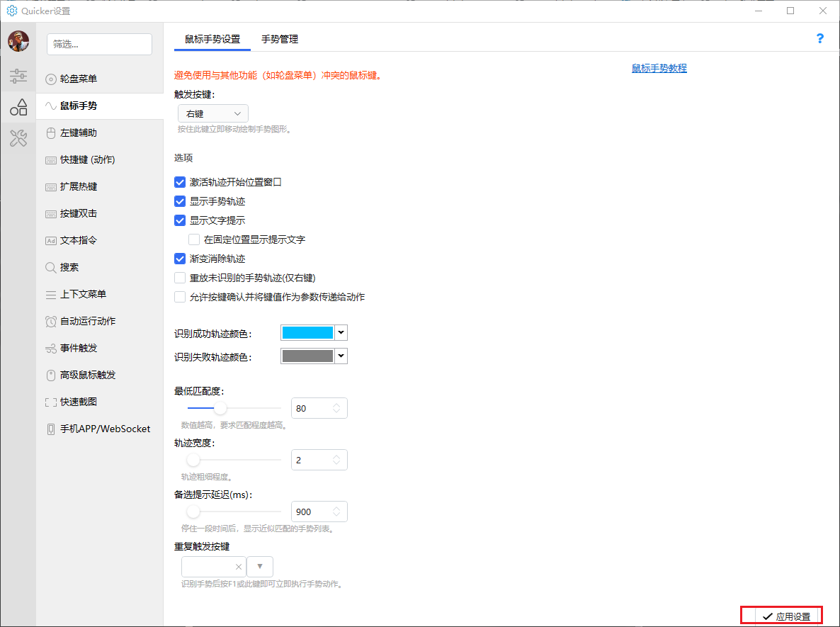This screenshot has height=627, width=840.
Task: Open the shapes category sidebar icon
Action: click(18, 107)
